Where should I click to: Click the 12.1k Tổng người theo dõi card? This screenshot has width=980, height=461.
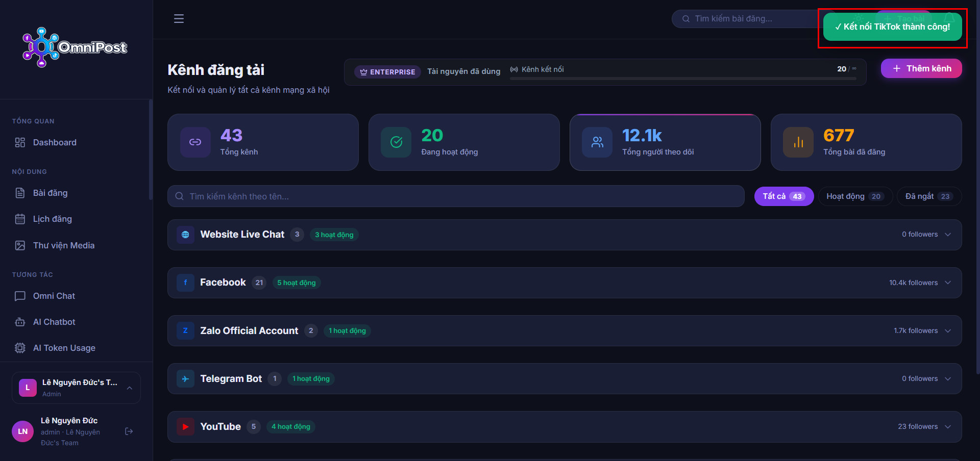click(665, 142)
